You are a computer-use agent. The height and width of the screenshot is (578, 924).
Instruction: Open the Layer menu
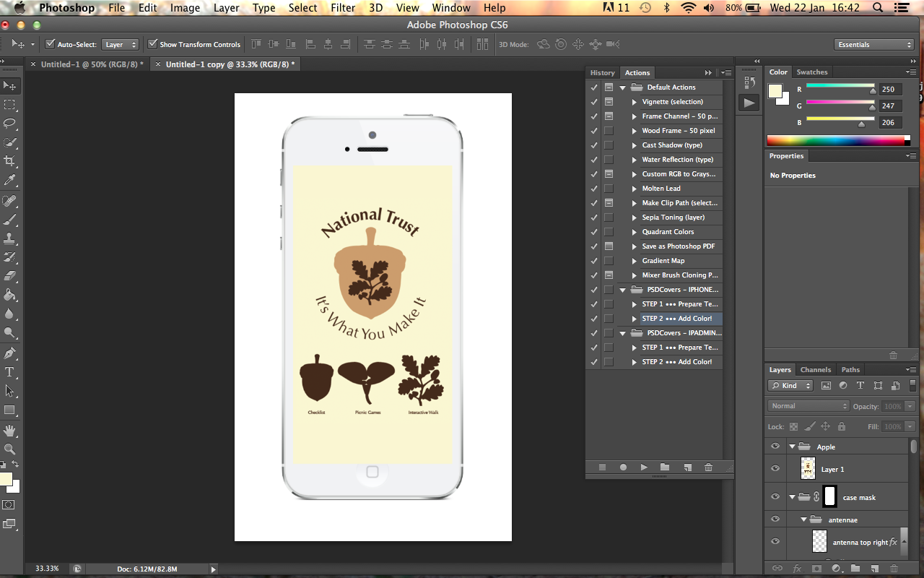click(x=226, y=8)
